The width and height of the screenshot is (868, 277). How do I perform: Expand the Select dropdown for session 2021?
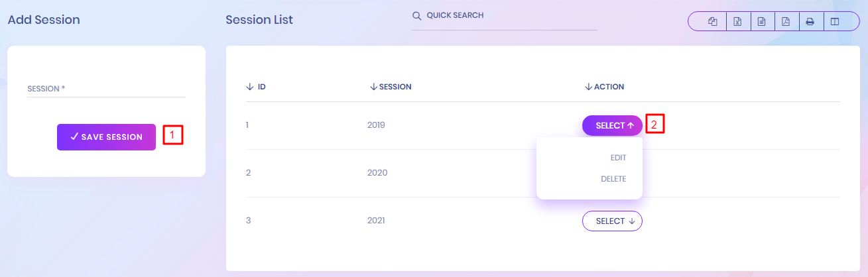point(612,221)
